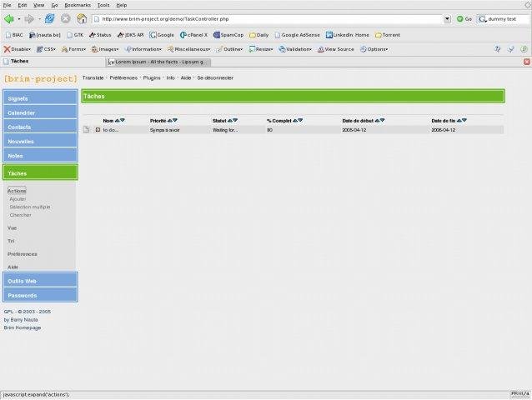Screen dimensions: 532x400
Task: Go to the Home page icon
Action: 81,18
